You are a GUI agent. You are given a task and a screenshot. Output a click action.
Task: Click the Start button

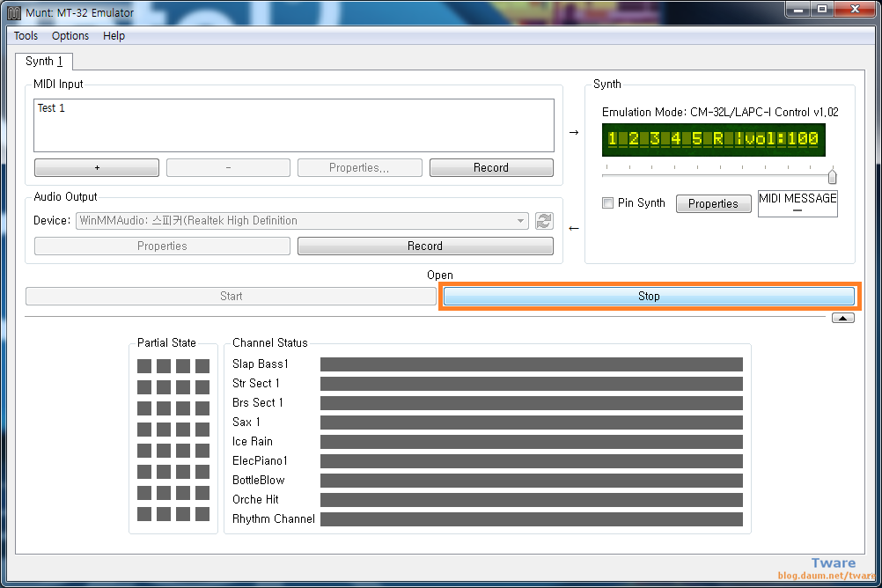point(232,296)
